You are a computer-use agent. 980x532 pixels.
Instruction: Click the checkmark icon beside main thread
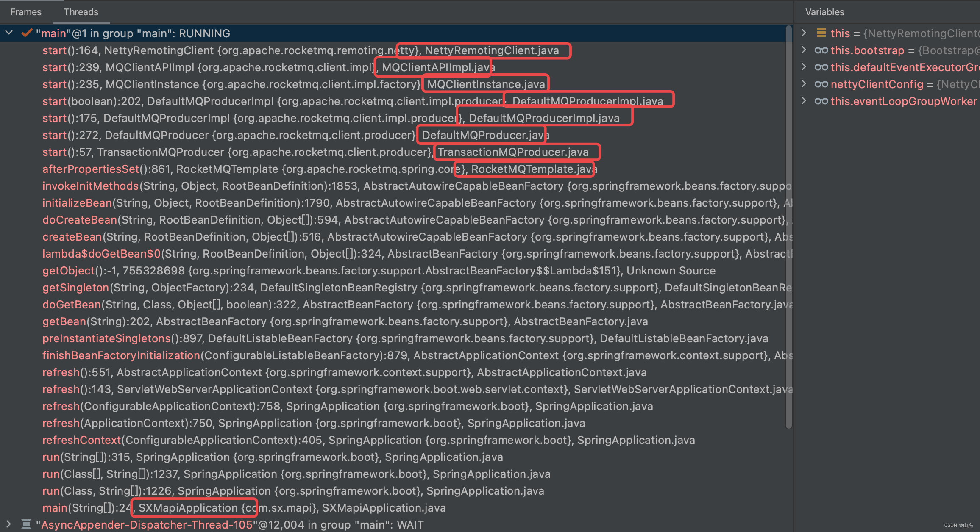pyautogui.click(x=27, y=33)
